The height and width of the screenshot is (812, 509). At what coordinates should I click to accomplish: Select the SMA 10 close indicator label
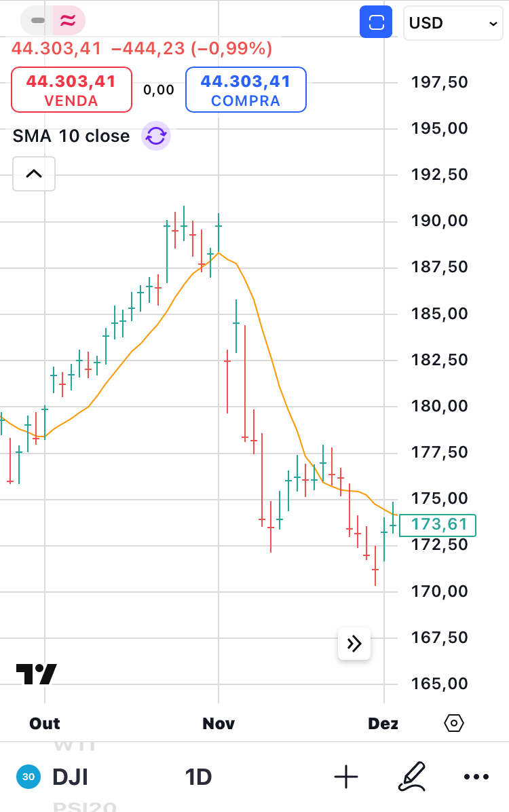pos(71,136)
